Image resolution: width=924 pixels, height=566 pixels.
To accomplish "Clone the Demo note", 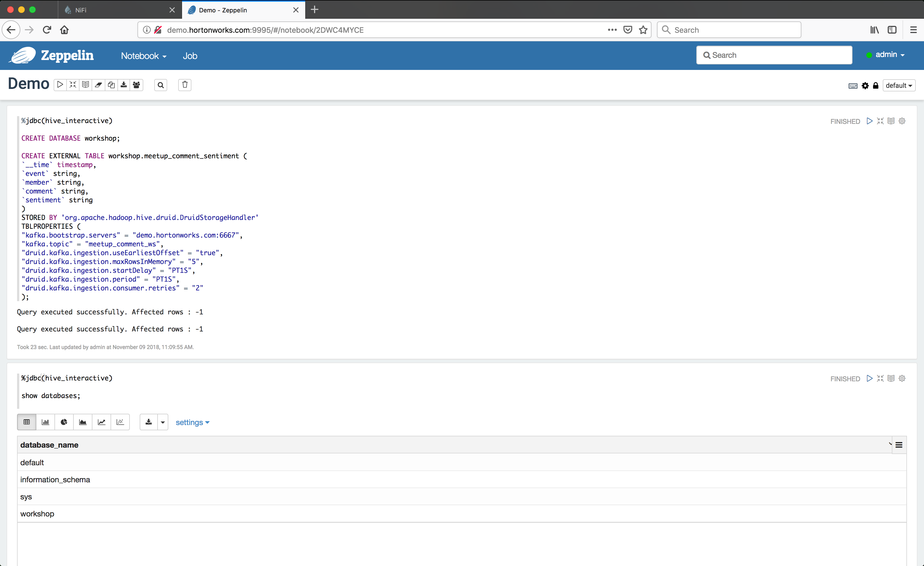I will click(x=111, y=85).
